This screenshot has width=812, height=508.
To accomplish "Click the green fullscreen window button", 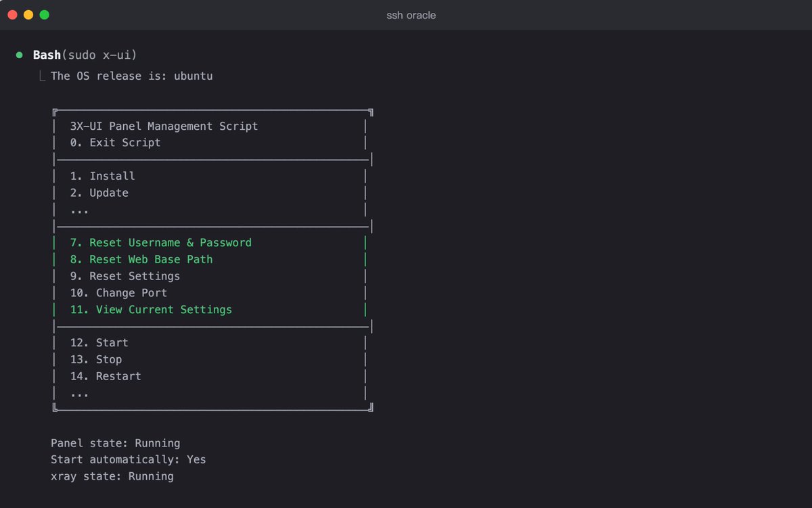I will [x=45, y=15].
